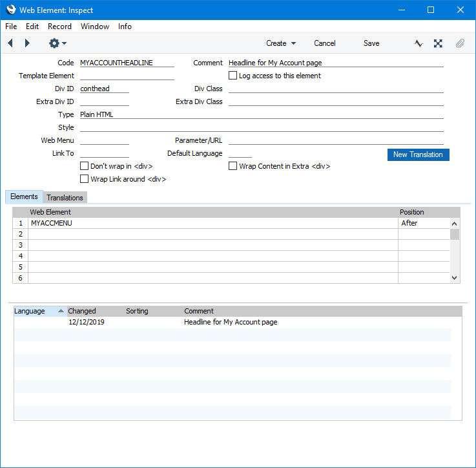Open the gear operations menu
This screenshot has width=476, height=468.
[x=57, y=43]
